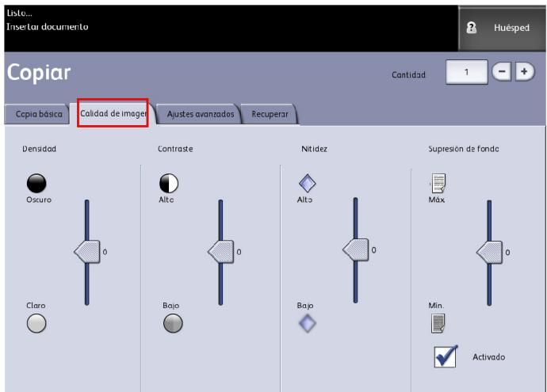Increase quantity with the plus button

524,73
